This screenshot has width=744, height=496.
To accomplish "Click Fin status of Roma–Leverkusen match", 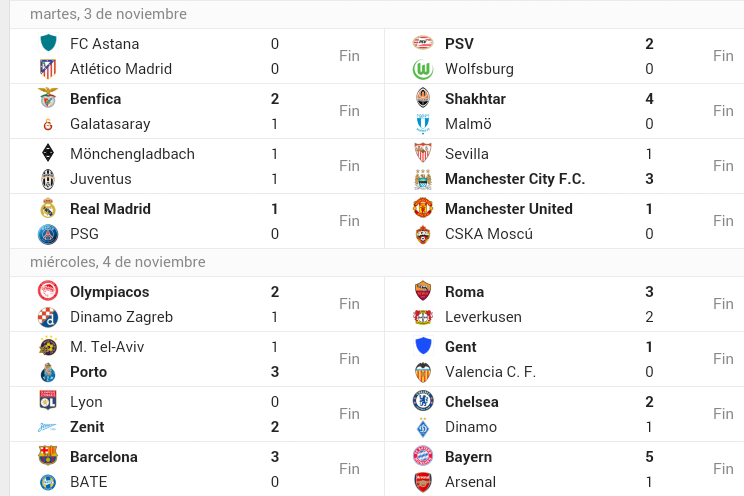I will (723, 304).
